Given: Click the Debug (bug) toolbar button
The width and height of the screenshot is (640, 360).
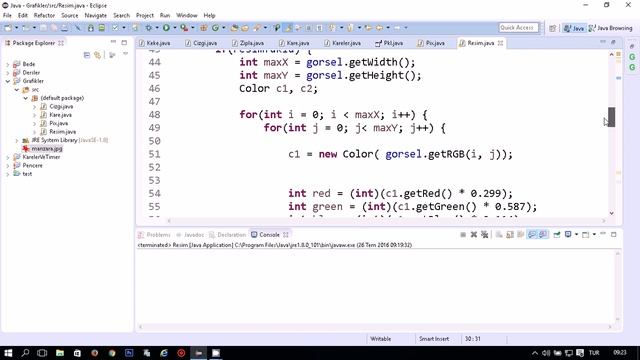Looking at the screenshot, I should [149, 28].
